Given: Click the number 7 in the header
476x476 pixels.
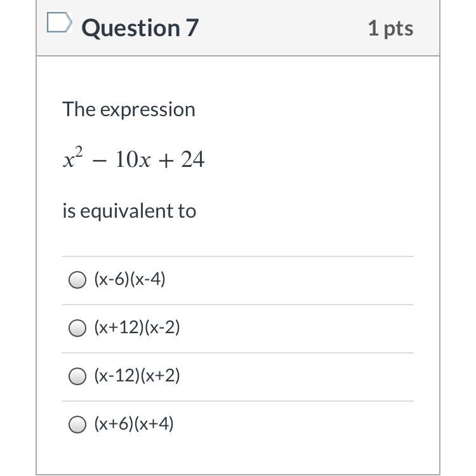Looking at the screenshot, I should coord(192,28).
